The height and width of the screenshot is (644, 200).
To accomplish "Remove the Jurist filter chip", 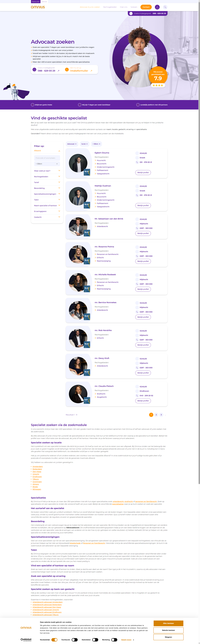I will pyautogui.click(x=87, y=144).
